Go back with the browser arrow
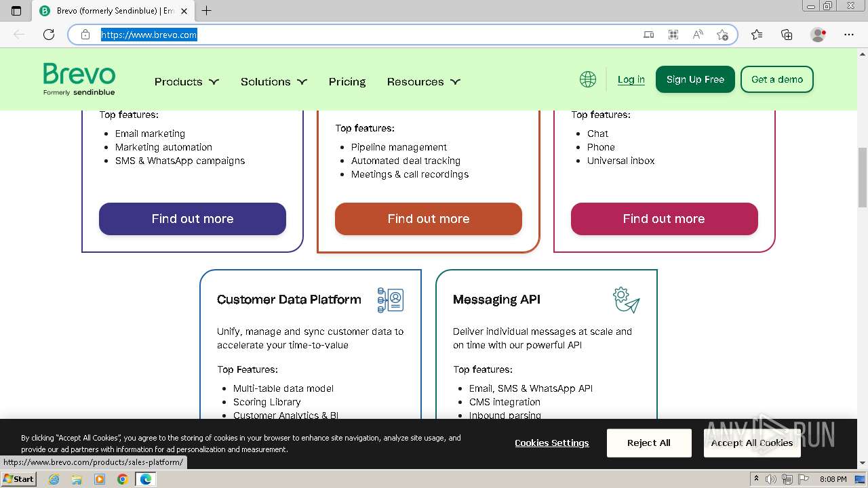Viewport: 868px width, 488px height. pos(19,35)
